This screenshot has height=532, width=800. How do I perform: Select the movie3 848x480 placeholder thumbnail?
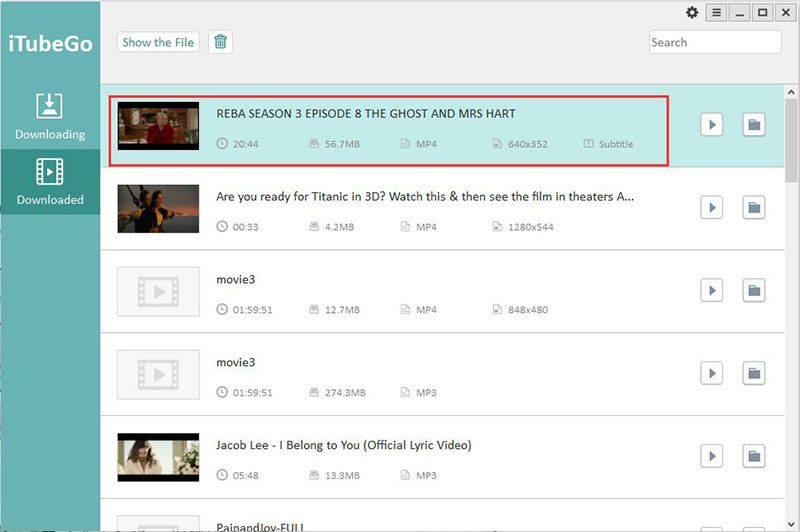158,292
